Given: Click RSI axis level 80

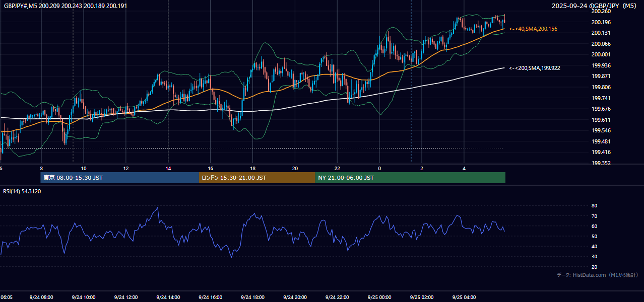Looking at the screenshot, I should coord(594,206).
